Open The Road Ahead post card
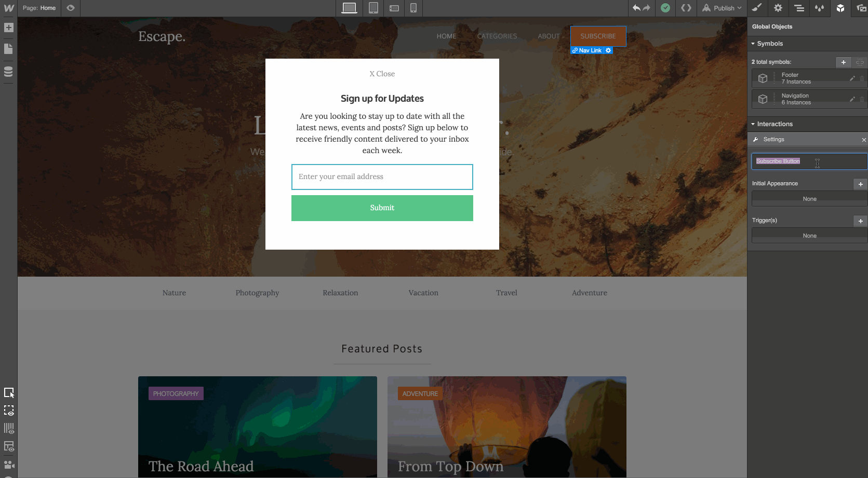Viewport: 868px width, 478px height. [258, 427]
